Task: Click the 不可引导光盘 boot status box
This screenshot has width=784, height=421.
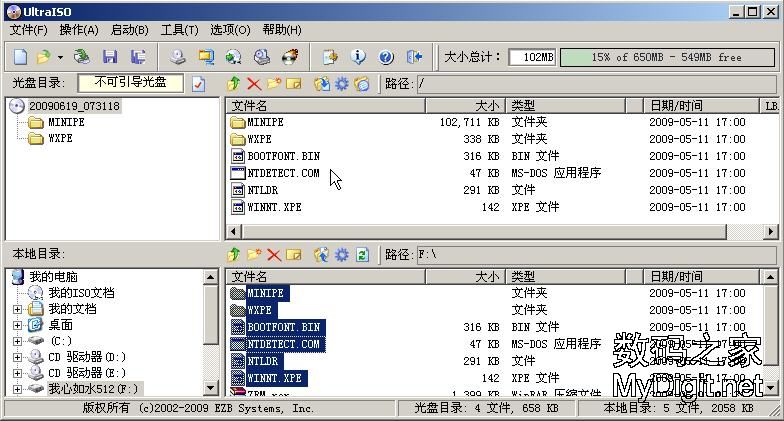Action: [130, 82]
